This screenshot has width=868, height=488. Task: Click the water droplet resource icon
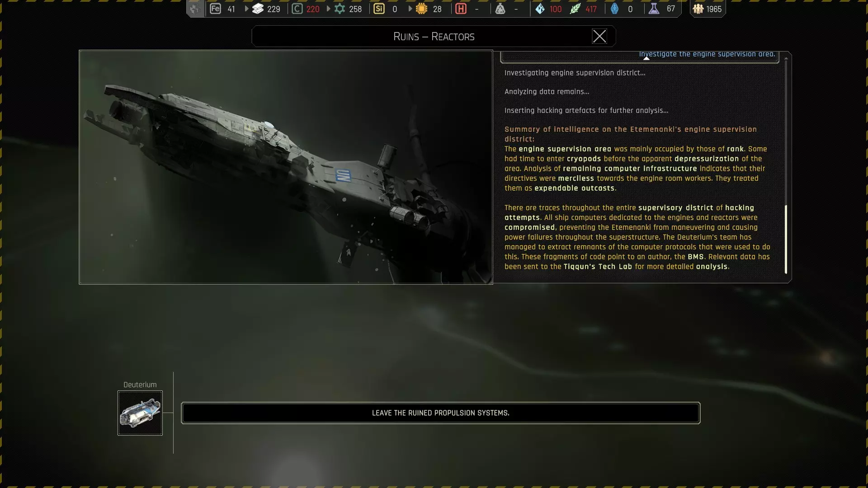pos(540,9)
